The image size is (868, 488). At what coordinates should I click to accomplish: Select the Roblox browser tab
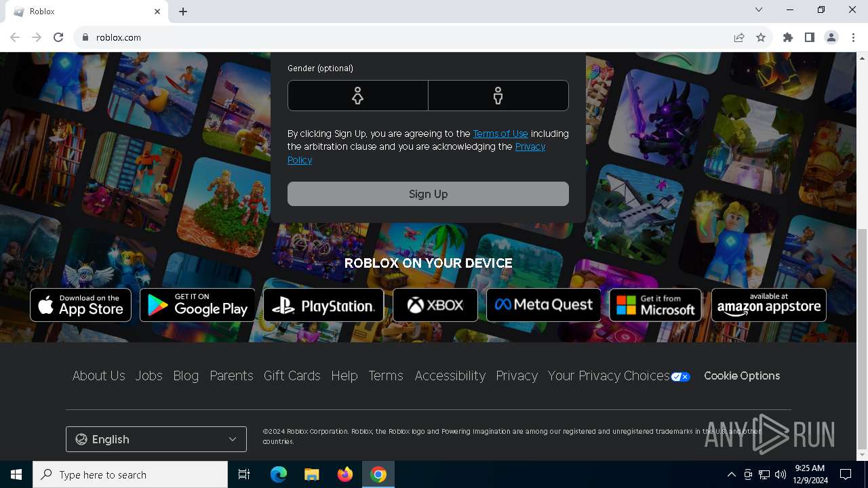click(x=87, y=12)
